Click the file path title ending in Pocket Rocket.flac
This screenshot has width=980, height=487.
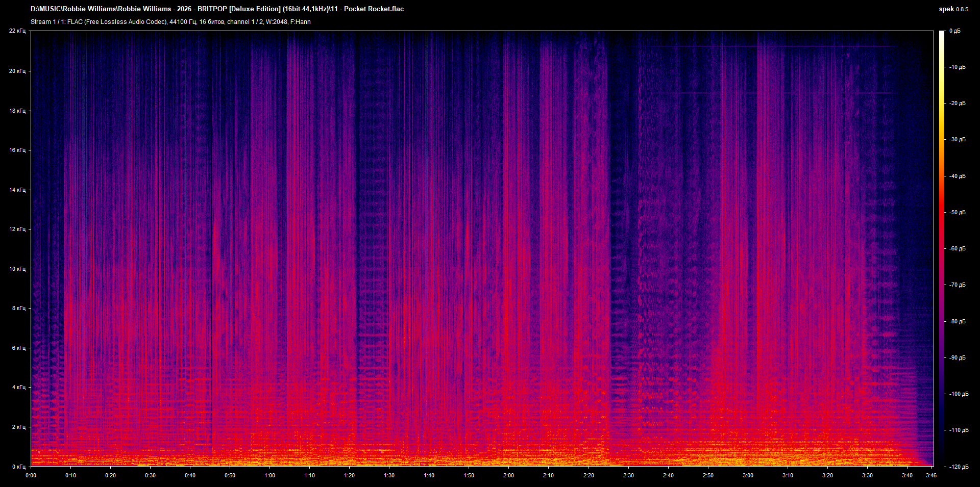[x=217, y=9]
